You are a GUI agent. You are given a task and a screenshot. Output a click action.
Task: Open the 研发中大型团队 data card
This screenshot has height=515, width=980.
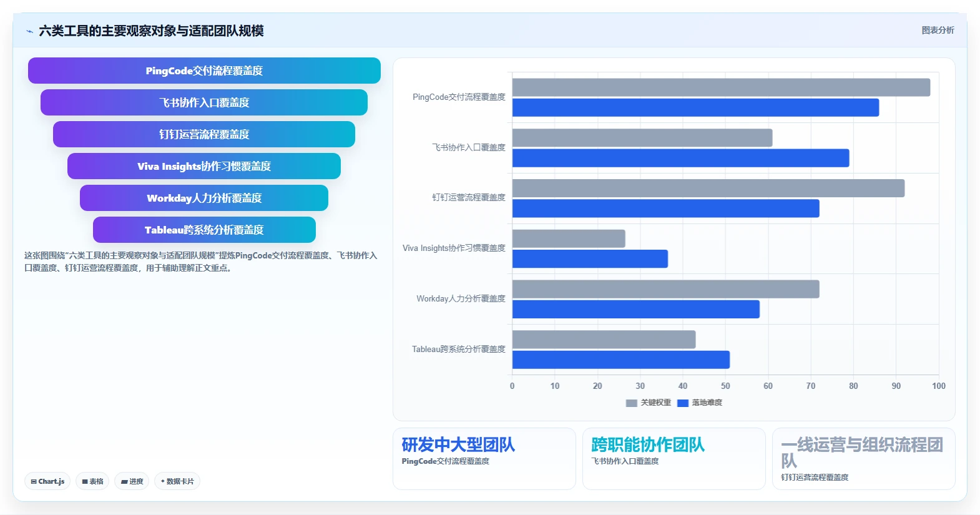pyautogui.click(x=484, y=459)
